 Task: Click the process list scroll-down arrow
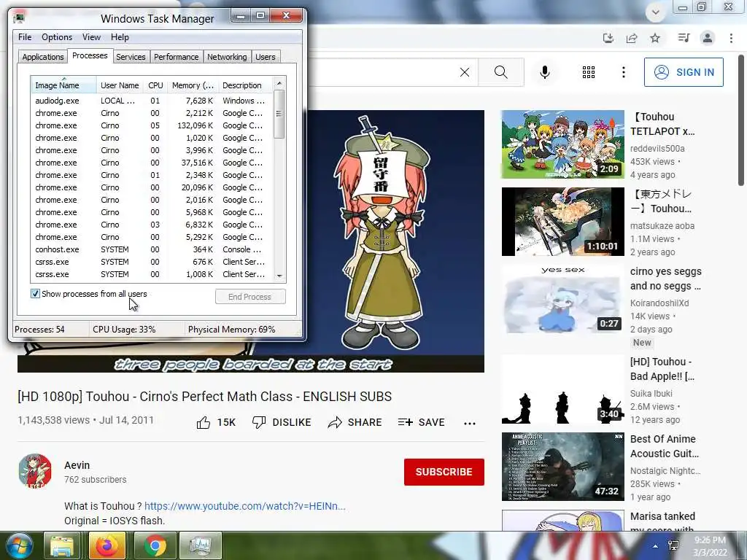click(x=279, y=276)
